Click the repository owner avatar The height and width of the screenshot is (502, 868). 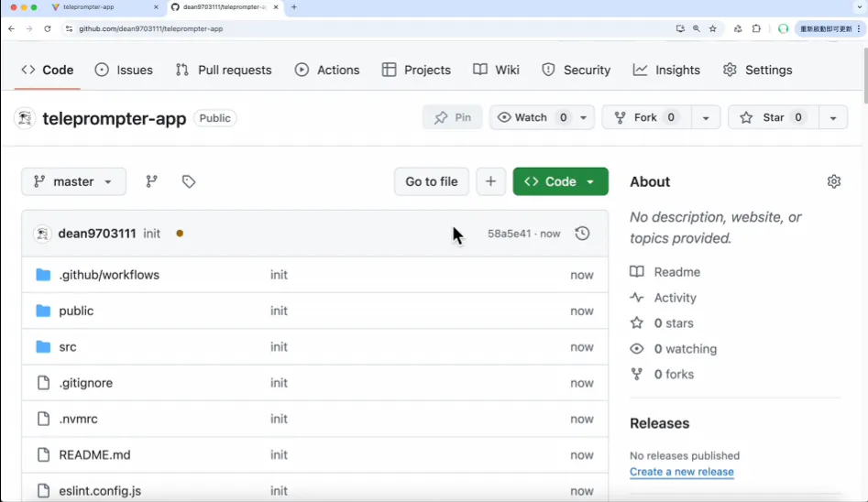point(25,118)
